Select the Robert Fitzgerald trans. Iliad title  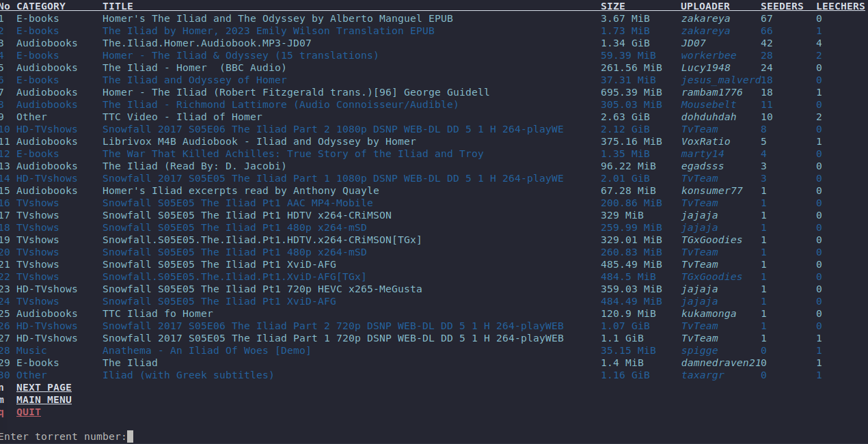point(296,92)
